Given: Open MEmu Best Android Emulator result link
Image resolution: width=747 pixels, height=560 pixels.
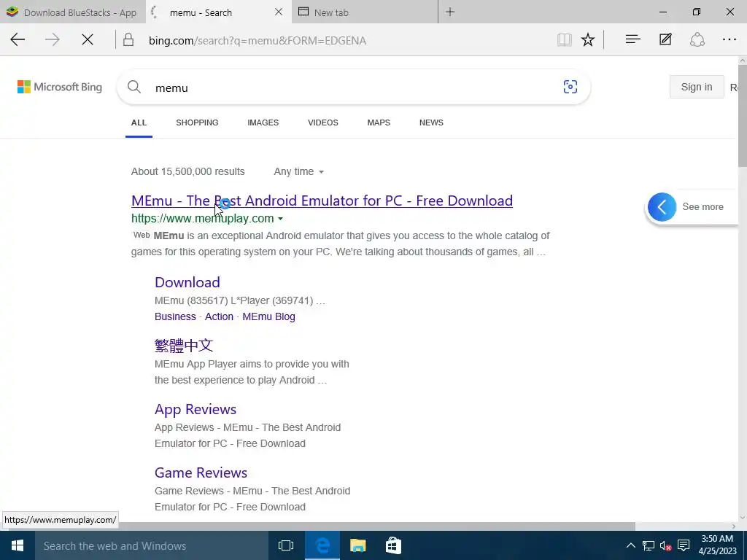Looking at the screenshot, I should (322, 201).
